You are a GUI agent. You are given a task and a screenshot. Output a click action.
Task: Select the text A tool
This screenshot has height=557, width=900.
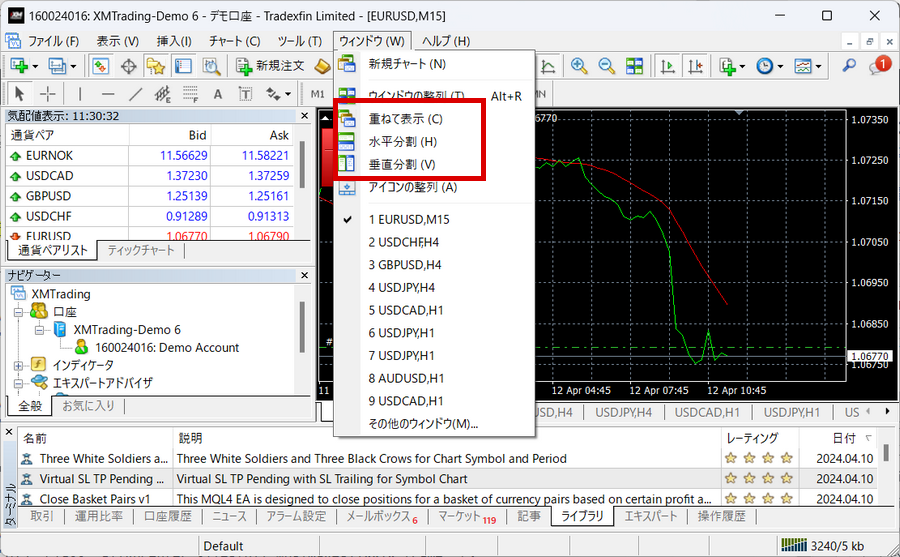[x=218, y=94]
